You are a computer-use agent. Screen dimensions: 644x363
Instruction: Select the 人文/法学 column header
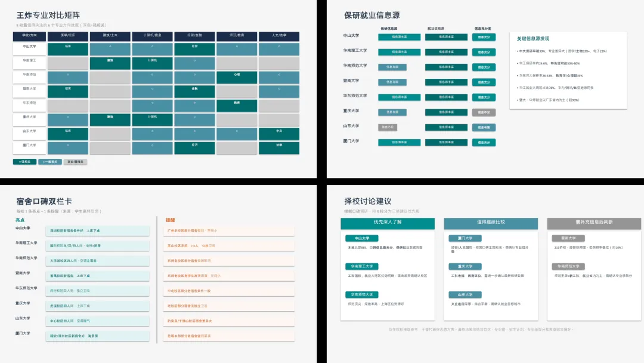click(x=279, y=36)
